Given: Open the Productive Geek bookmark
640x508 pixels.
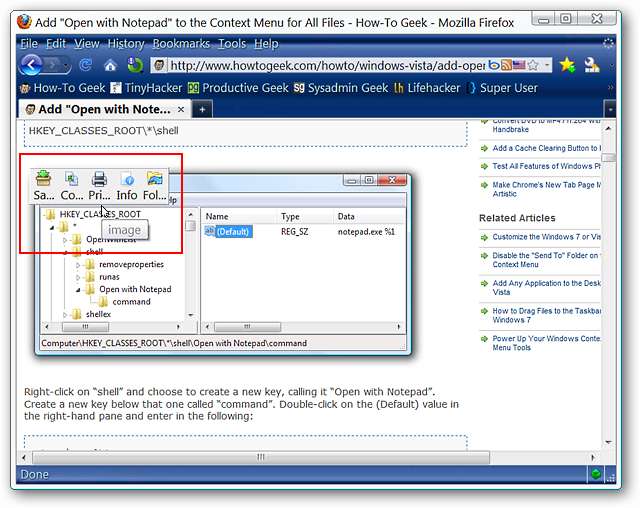Looking at the screenshot, I should coord(238,88).
